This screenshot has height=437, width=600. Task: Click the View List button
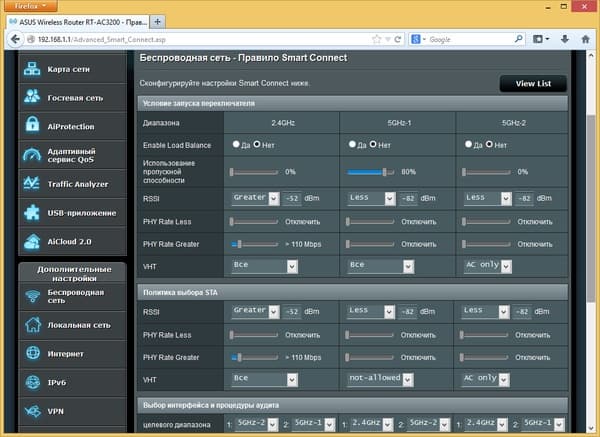[x=533, y=83]
